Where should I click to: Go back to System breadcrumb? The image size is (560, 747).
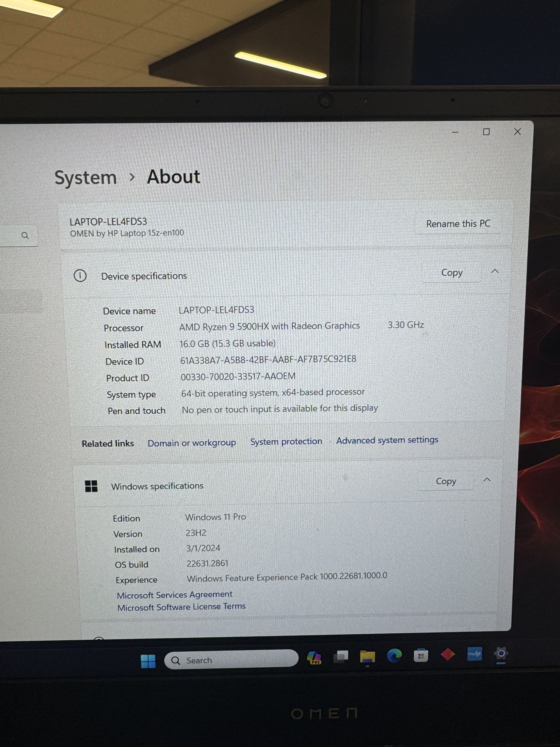86,178
